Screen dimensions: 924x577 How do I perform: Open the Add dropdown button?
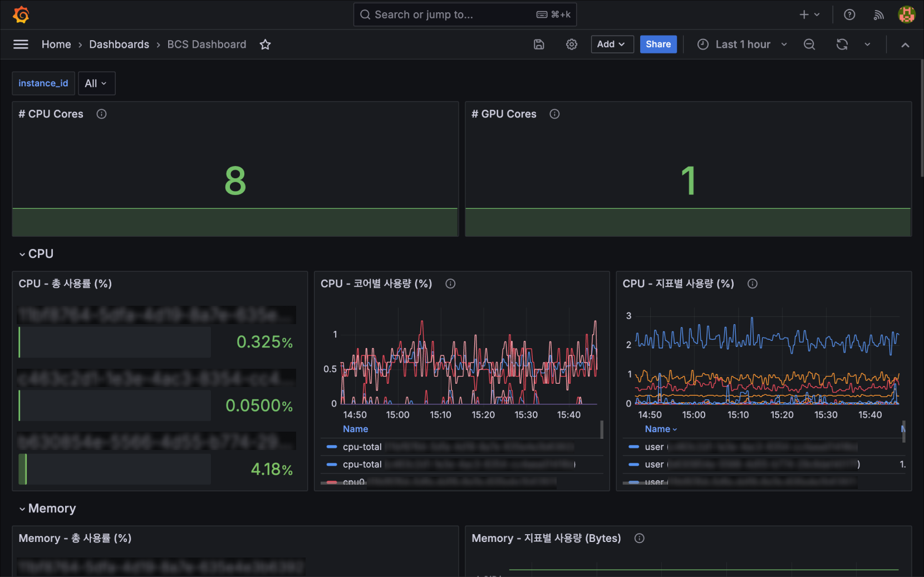click(612, 45)
